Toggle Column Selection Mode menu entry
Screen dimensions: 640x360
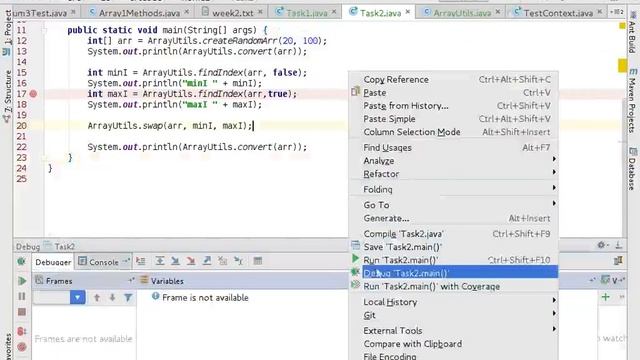(453, 132)
